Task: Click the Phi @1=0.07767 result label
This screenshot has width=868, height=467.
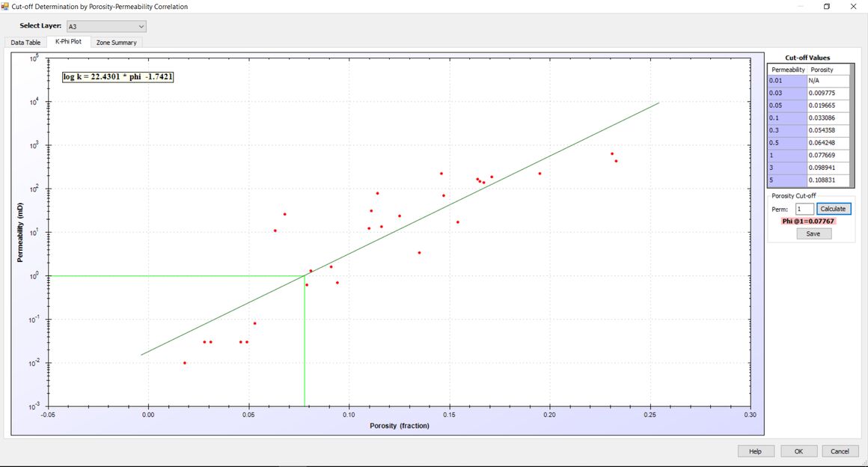Action: (x=807, y=221)
